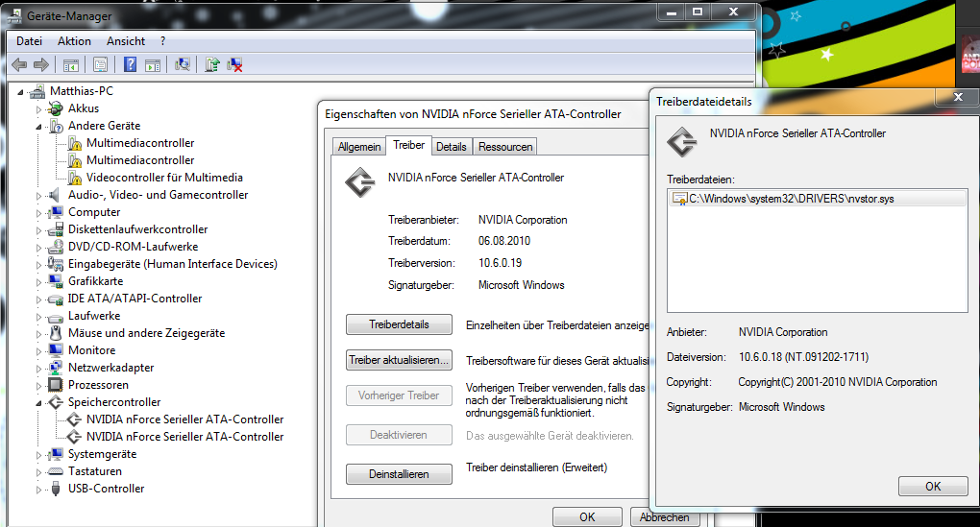Click the nvstor.sys file certificate icon
980x527 pixels.
679,199
